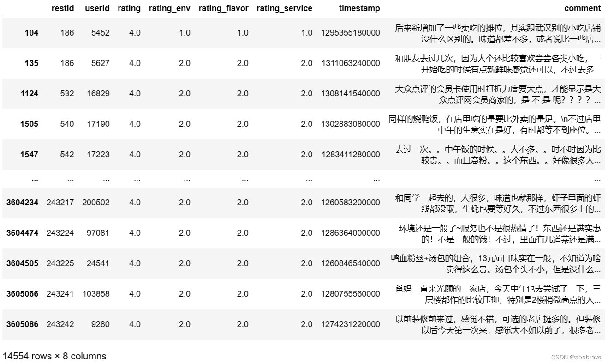Click restId value 243242
The image size is (608, 364).
tap(60, 324)
